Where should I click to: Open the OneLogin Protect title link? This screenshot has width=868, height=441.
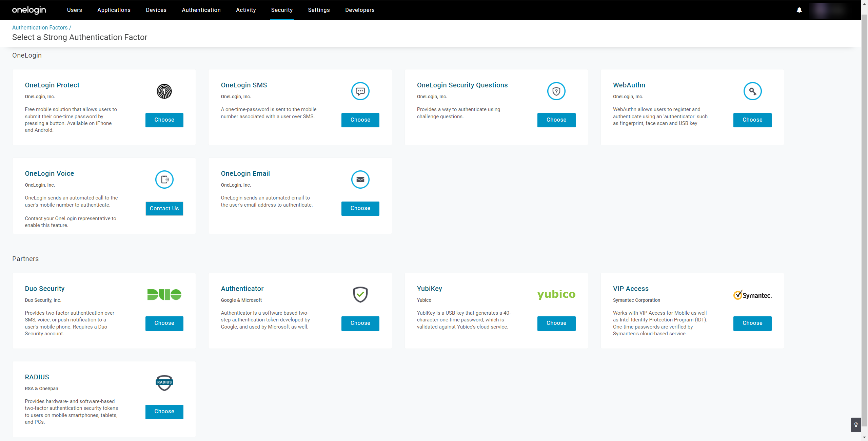(52, 85)
